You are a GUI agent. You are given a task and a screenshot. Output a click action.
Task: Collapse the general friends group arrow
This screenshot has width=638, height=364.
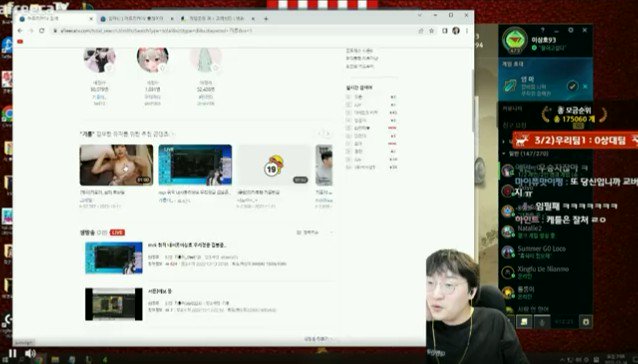coord(504,154)
